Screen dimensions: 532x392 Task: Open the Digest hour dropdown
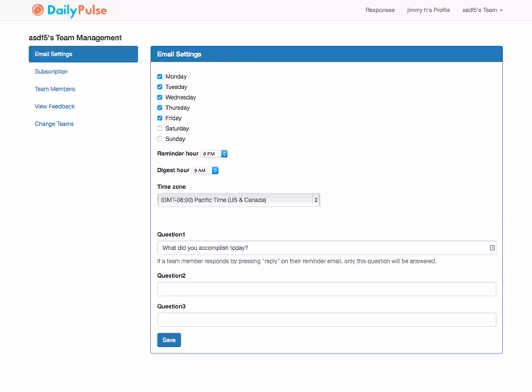(x=205, y=170)
